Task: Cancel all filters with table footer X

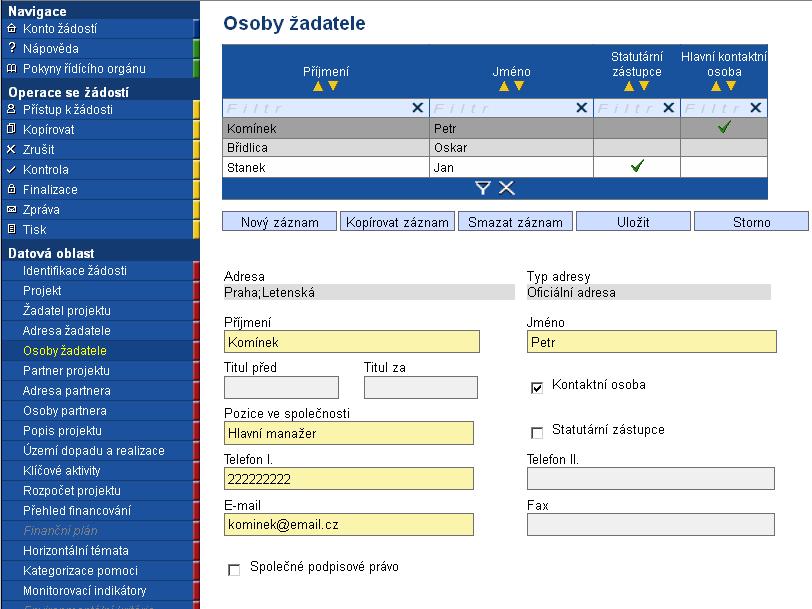Action: point(506,188)
